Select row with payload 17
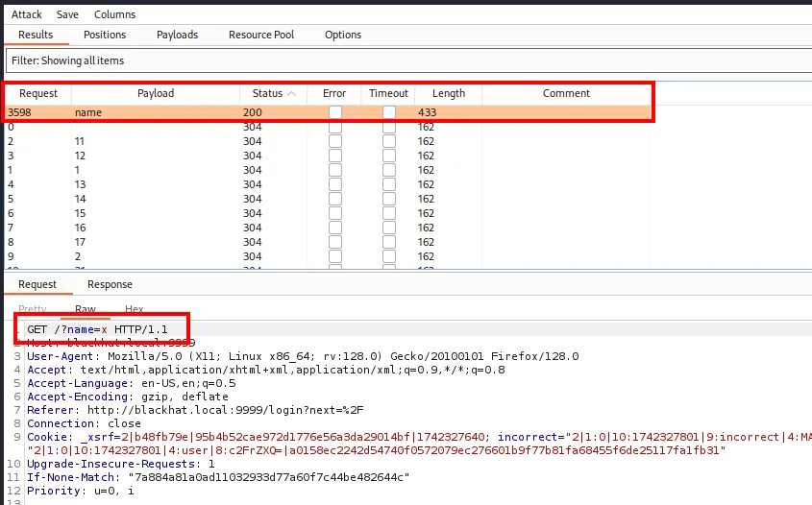 (328, 243)
